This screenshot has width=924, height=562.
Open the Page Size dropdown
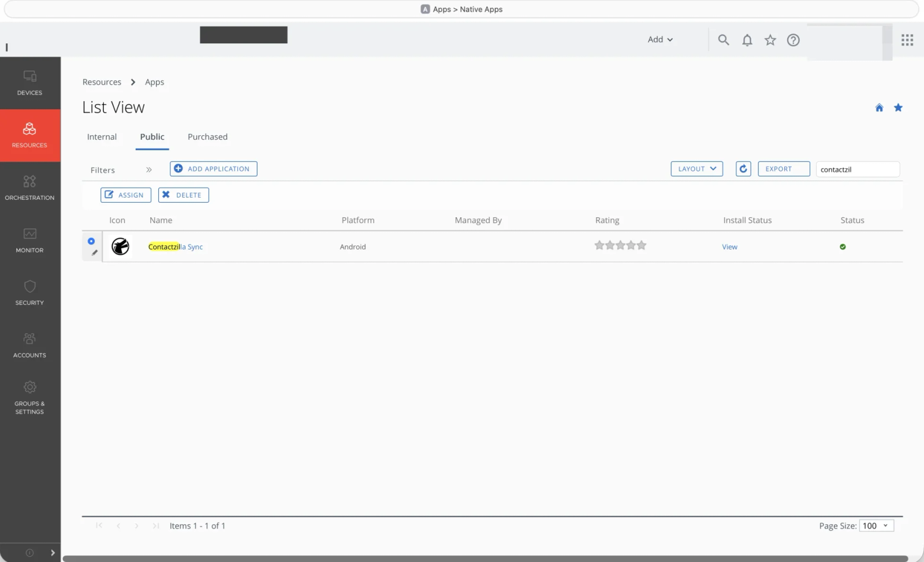coord(877,526)
